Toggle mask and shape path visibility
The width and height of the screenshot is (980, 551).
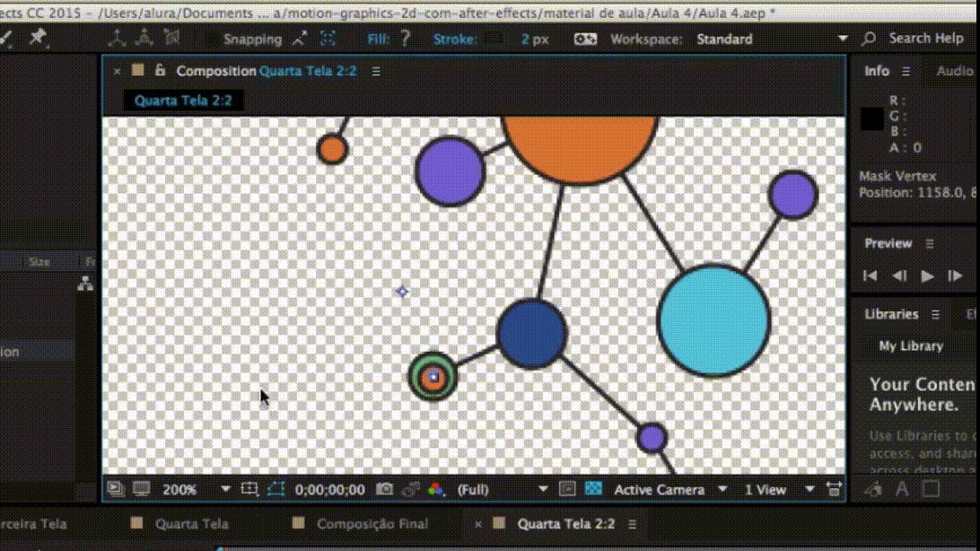click(x=276, y=489)
